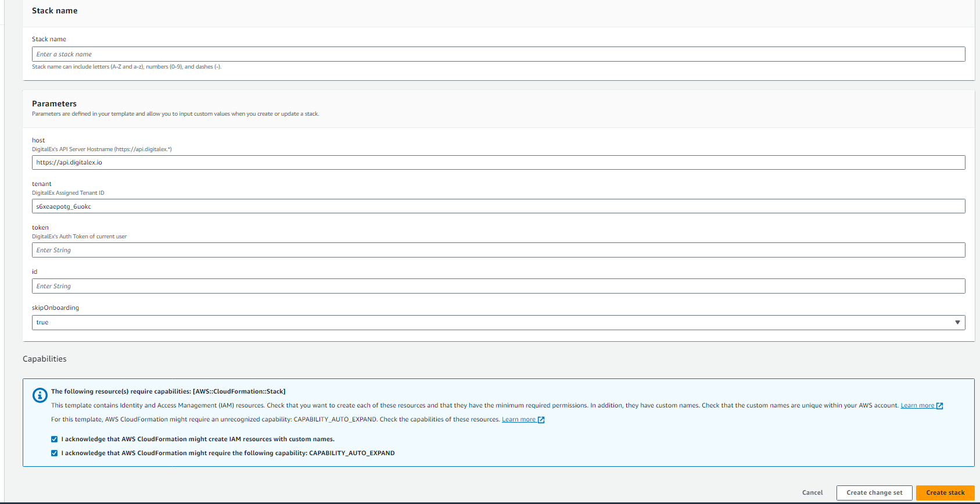
Task: Toggle the IAM custom names acknowledgement checkbox
Action: pos(55,439)
